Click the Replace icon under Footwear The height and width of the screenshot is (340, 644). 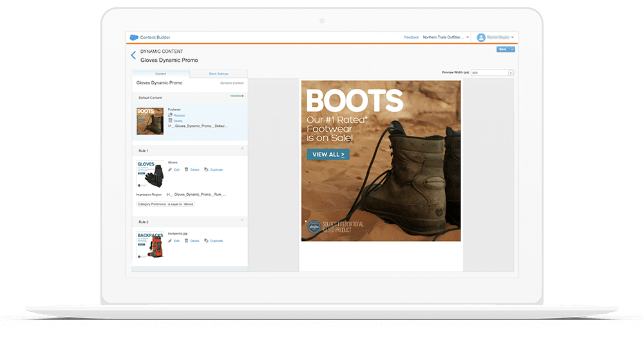click(170, 115)
